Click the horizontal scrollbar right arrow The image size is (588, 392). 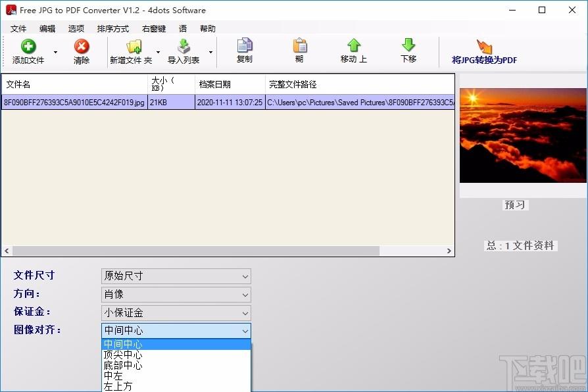tap(449, 251)
